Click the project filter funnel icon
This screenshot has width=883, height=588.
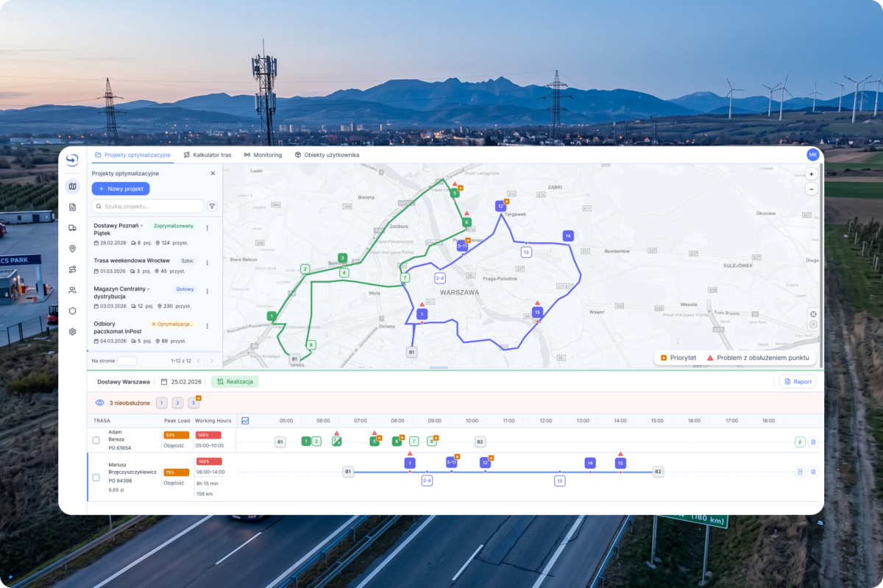click(x=212, y=207)
